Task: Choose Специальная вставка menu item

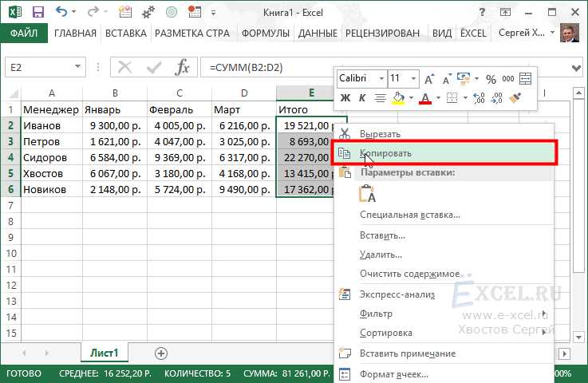Action: [444, 215]
